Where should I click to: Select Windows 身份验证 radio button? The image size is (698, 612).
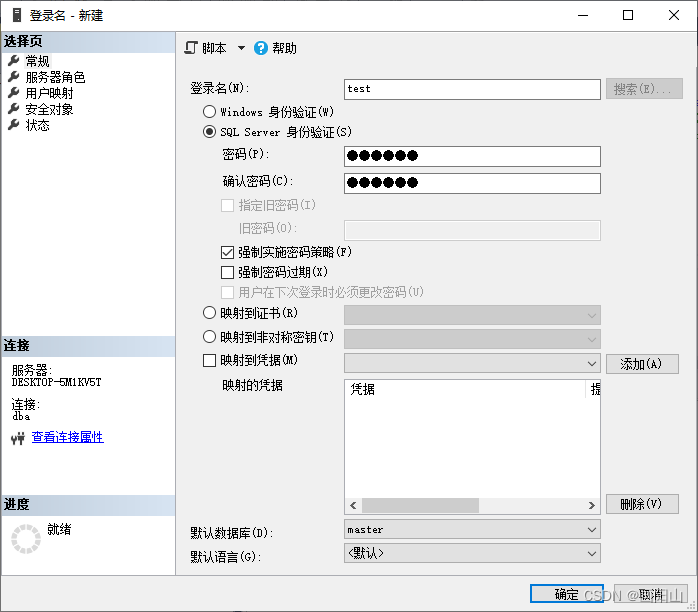pos(209,111)
